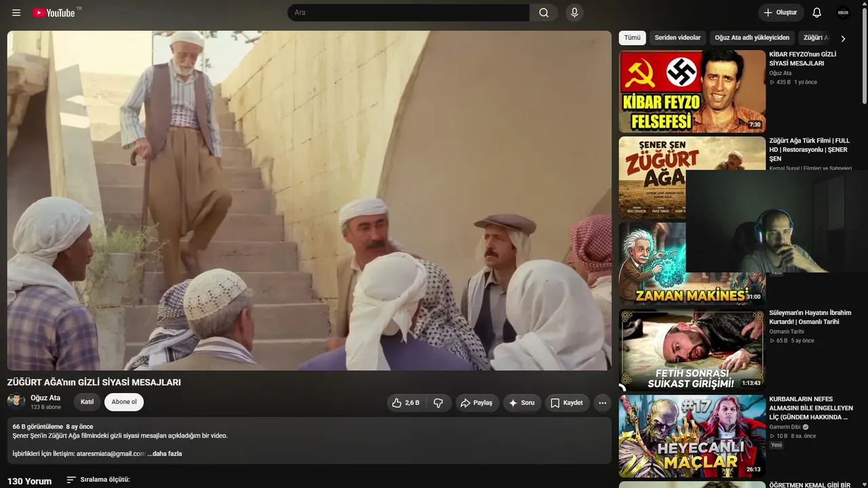Viewport: 868px width, 488px height.
Task: Select the Oğuz Ata adlı yükleyiciden chip
Action: tap(752, 38)
